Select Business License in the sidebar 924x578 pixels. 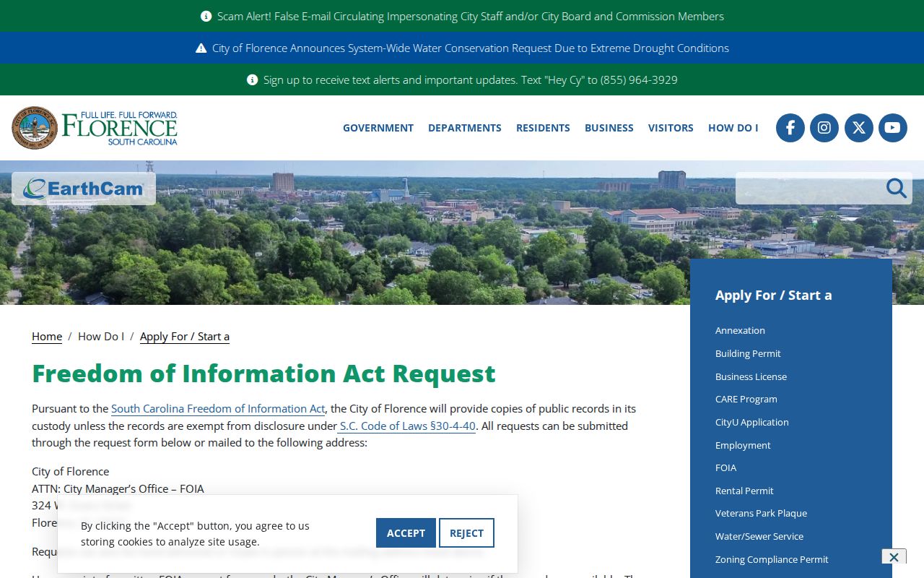pyautogui.click(x=751, y=376)
